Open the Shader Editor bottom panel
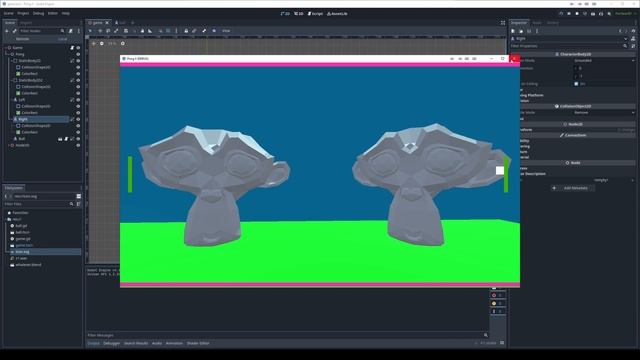The width and height of the screenshot is (640, 360). coord(198,343)
